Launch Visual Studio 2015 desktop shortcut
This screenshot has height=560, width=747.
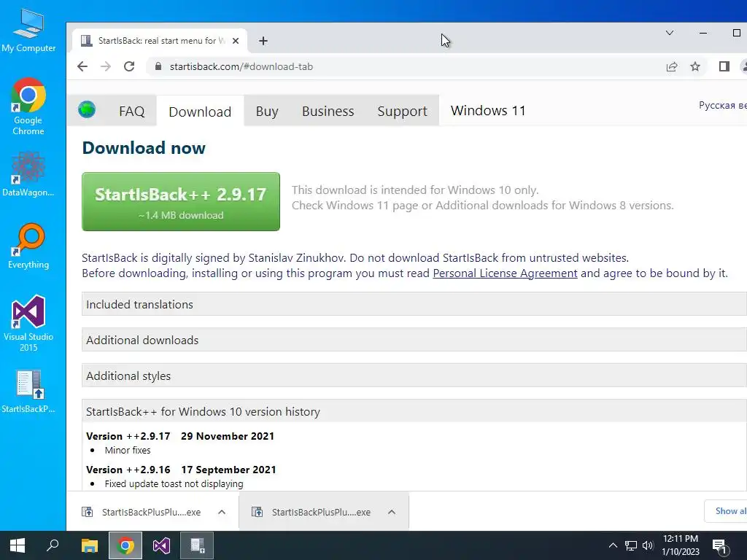tap(28, 323)
